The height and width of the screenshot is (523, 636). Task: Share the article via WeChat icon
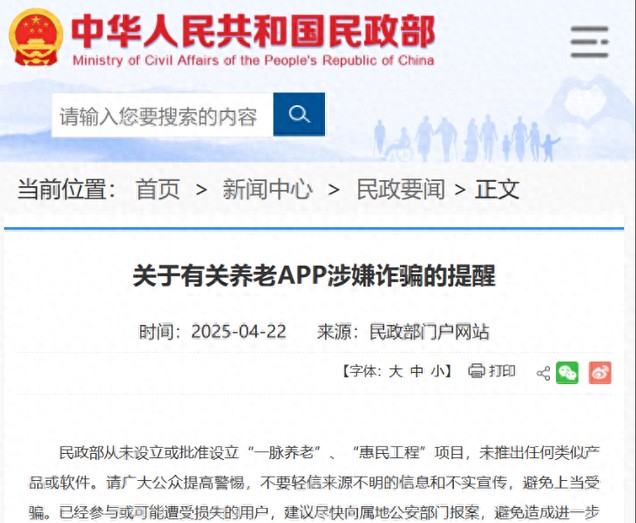[567, 372]
